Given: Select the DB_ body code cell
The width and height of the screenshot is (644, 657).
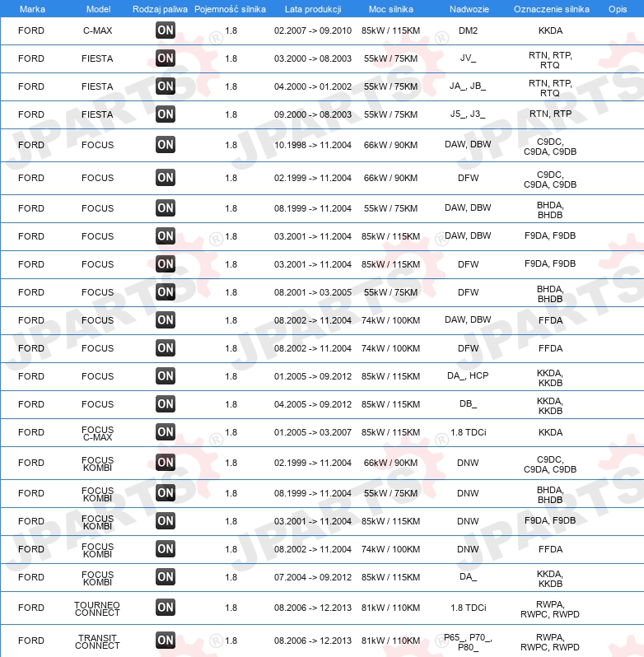Looking at the screenshot, I should pos(468,404).
